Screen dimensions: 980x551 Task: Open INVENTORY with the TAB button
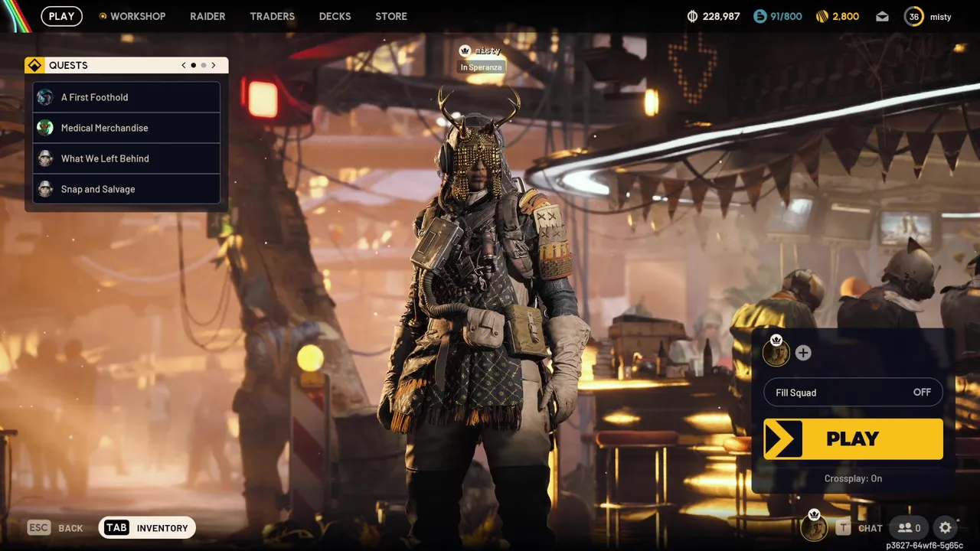(147, 528)
